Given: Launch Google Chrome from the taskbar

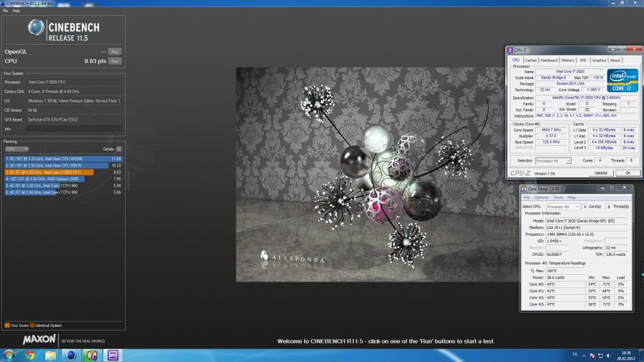Looking at the screenshot, I should tap(30, 355).
